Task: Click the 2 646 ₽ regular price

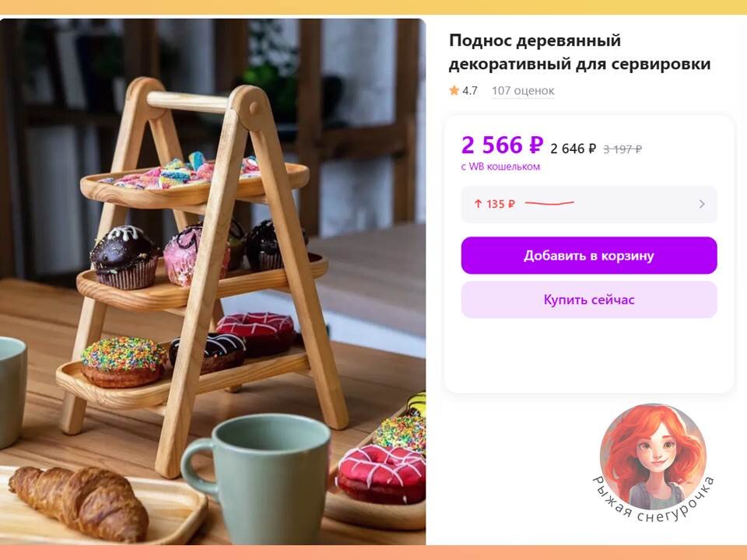Action: [x=573, y=149]
